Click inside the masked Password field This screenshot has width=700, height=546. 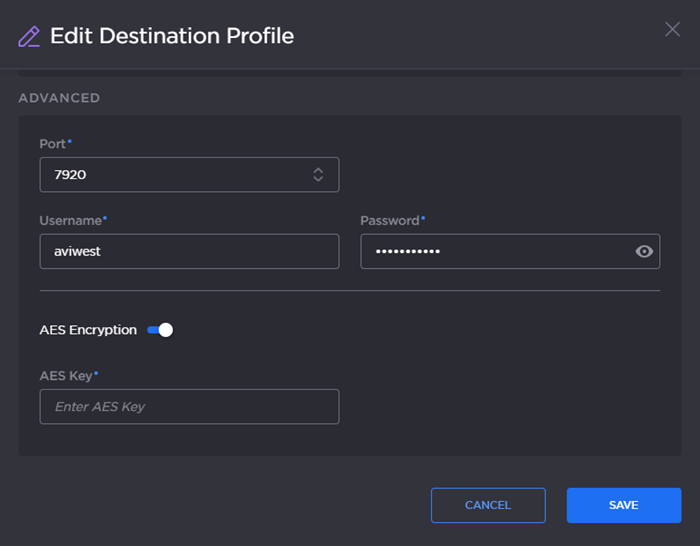495,252
